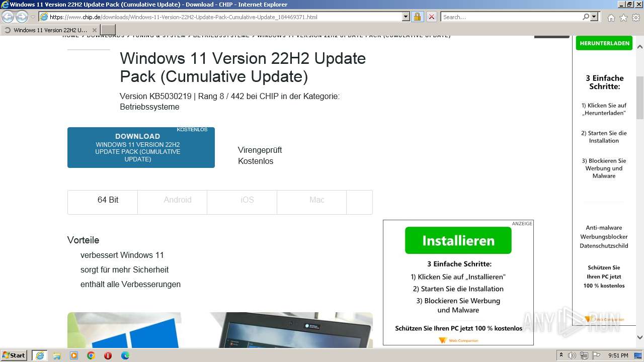Select the Windows 11 Version 22H2 tab

coord(50,30)
